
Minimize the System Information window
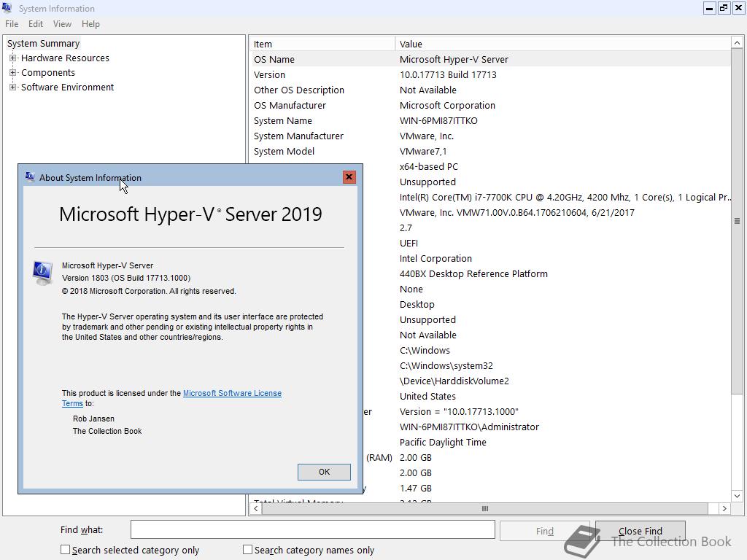click(x=709, y=7)
